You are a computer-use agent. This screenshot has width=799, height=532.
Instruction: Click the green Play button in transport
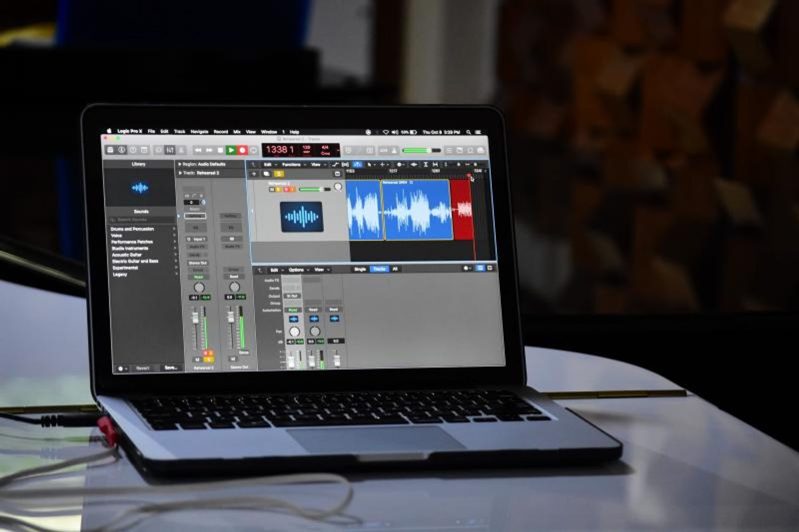[231, 150]
